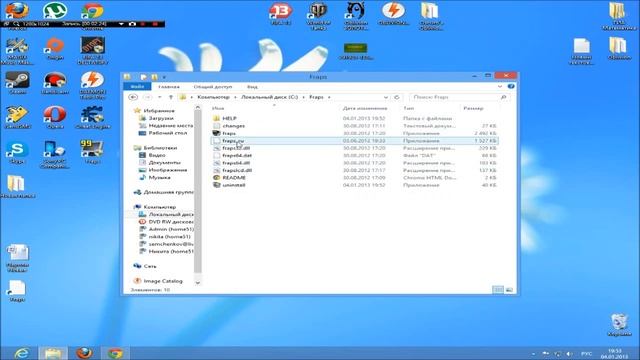
Task: Click navigation pane scrollbar down arrow
Action: click(x=198, y=282)
